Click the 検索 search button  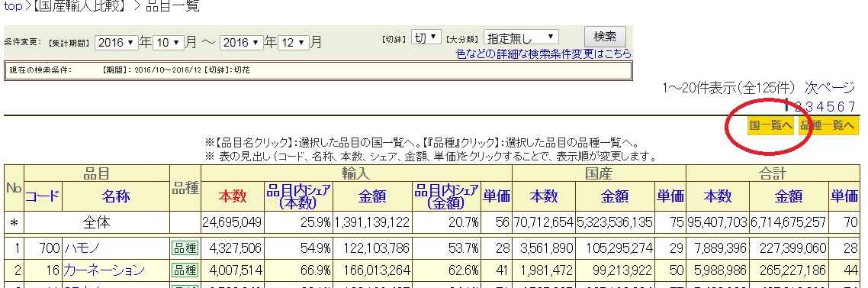click(605, 37)
